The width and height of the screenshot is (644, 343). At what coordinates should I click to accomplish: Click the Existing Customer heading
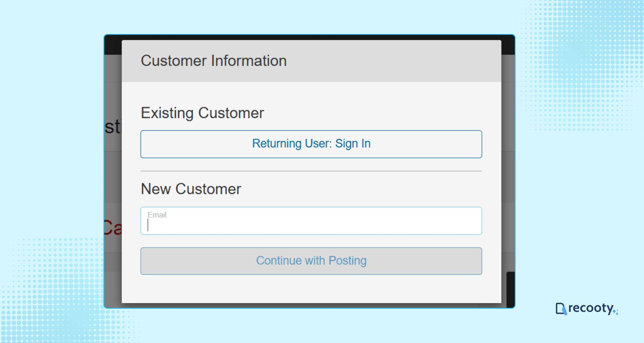pyautogui.click(x=202, y=113)
